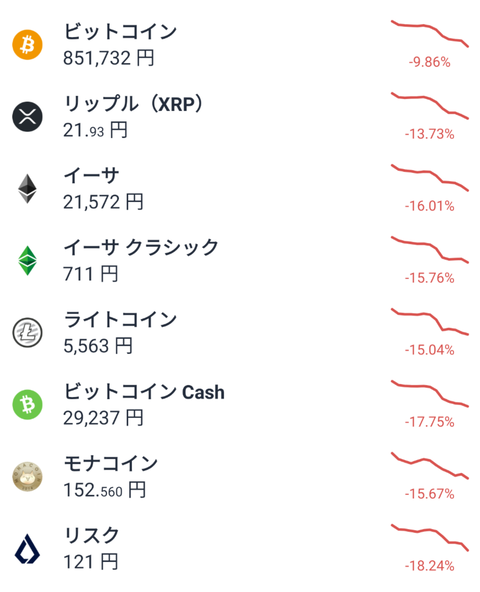Tap the -18.24% change for Lisk
The height and width of the screenshot is (592, 480).
(429, 566)
